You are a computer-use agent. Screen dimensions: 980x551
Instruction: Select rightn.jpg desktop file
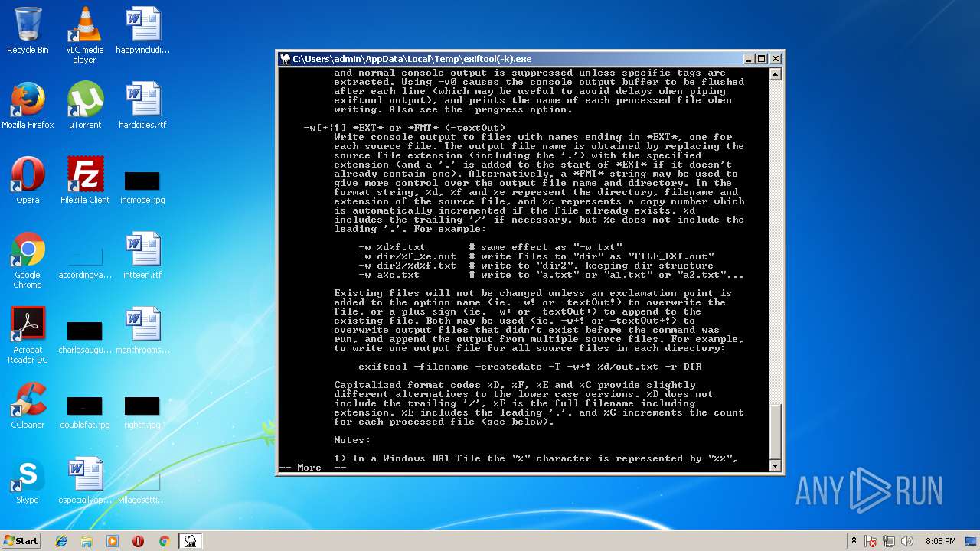(142, 412)
